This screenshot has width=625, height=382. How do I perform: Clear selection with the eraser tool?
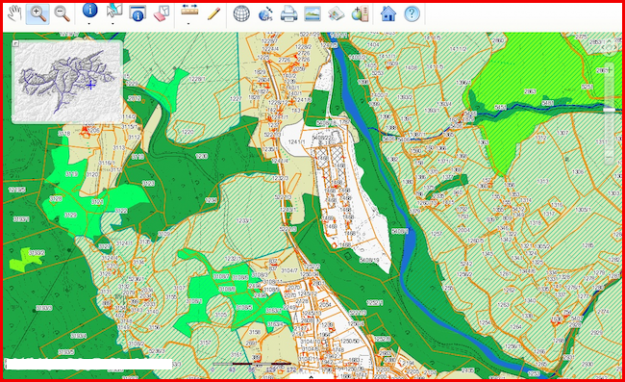(162, 13)
